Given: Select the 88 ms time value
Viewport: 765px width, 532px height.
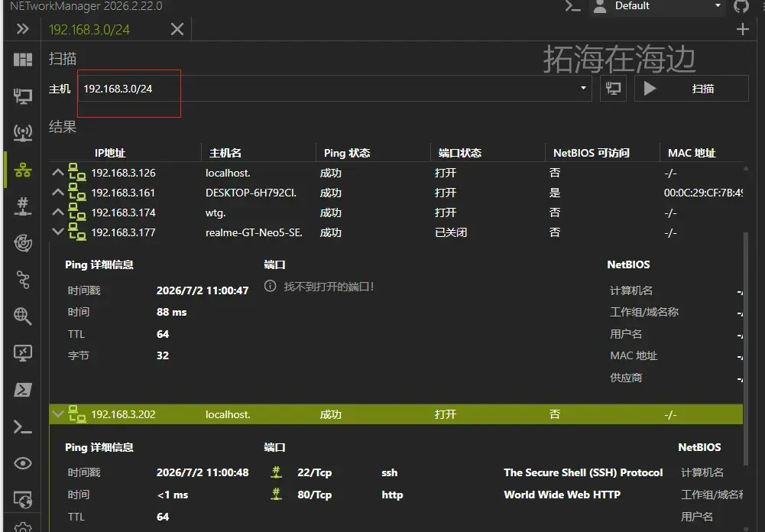Looking at the screenshot, I should point(172,312).
